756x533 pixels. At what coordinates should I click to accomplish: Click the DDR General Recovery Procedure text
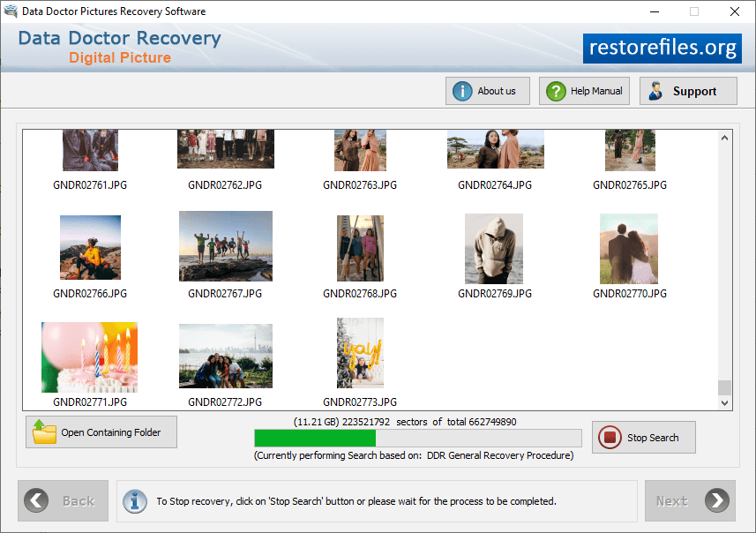[x=500, y=454]
